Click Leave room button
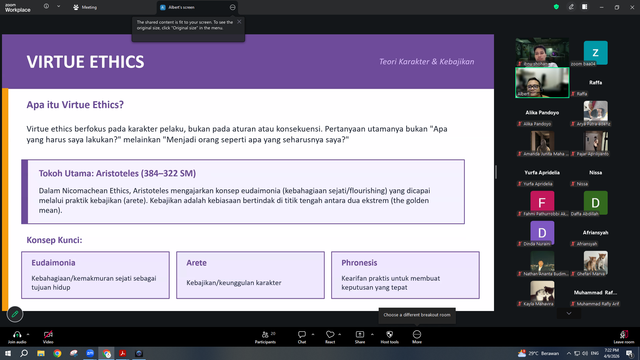The width and height of the screenshot is (640, 360). point(624,337)
